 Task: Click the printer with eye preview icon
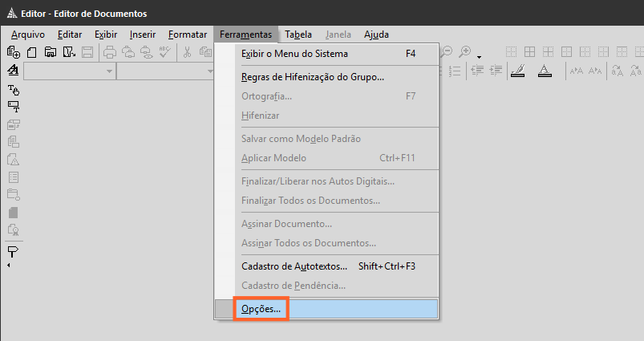point(147,52)
